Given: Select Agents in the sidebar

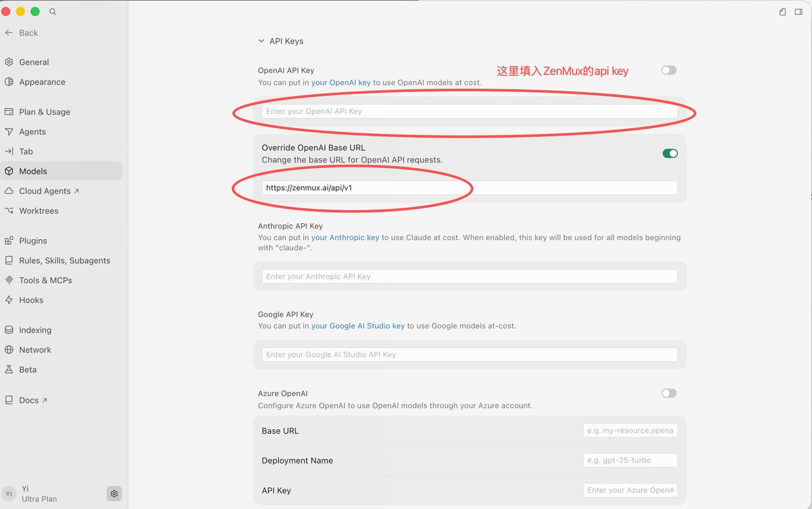Looking at the screenshot, I should click(32, 132).
